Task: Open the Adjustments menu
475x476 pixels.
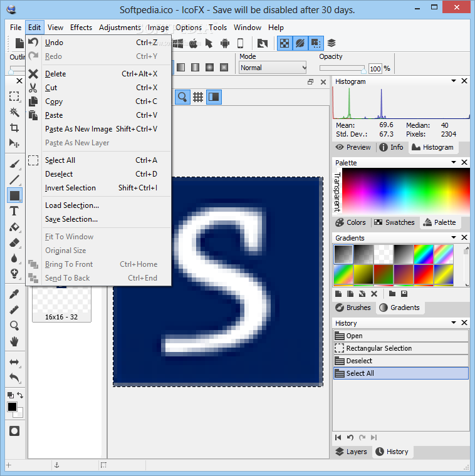Action: [120, 28]
